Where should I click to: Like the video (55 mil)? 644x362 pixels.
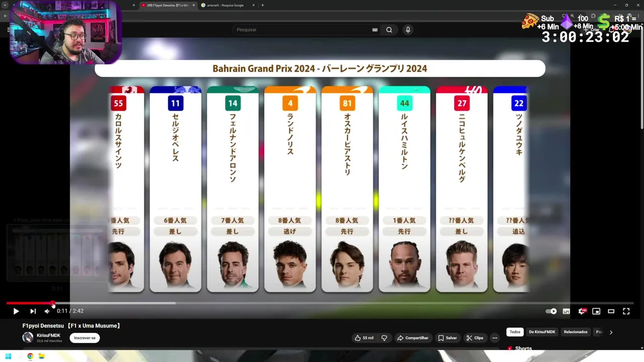364,338
